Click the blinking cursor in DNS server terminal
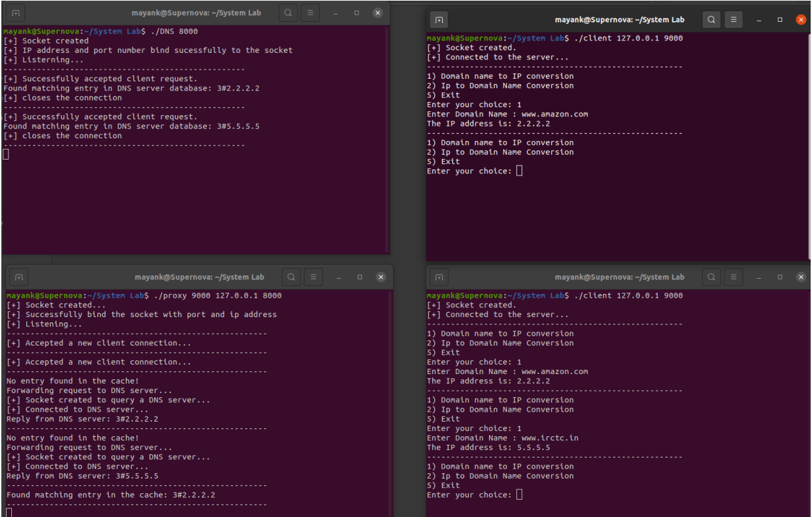The image size is (812, 517). point(5,154)
